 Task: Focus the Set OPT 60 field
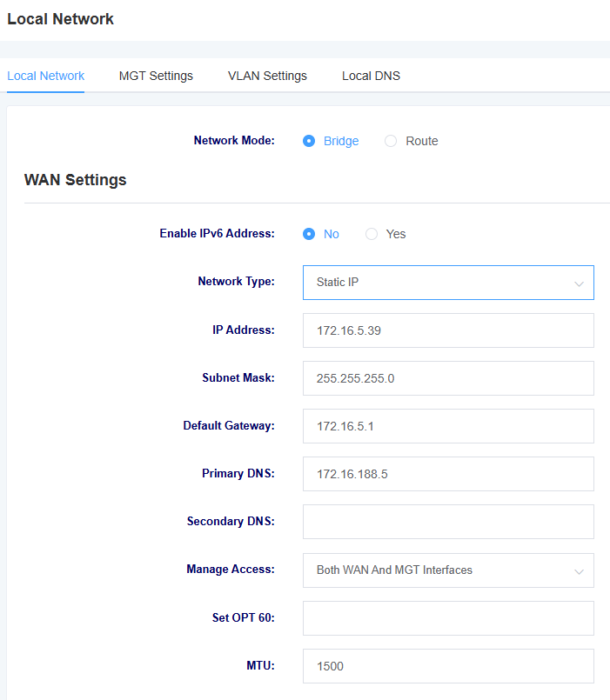[x=448, y=618]
